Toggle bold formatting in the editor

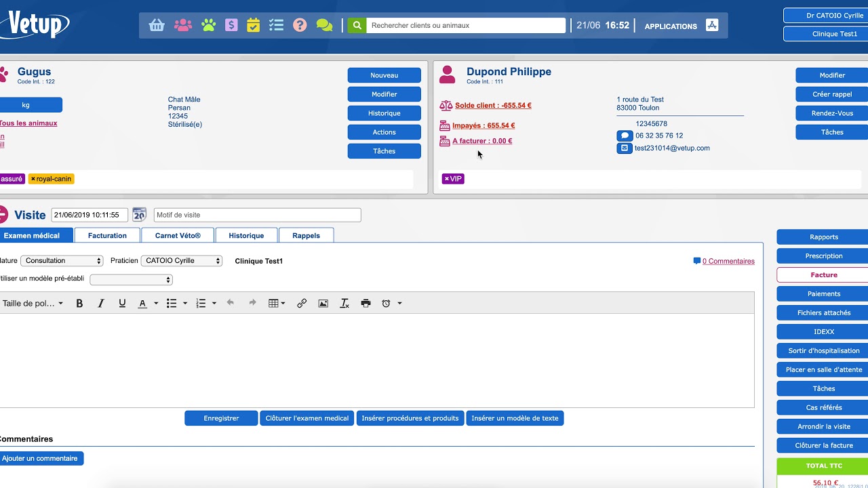click(79, 303)
